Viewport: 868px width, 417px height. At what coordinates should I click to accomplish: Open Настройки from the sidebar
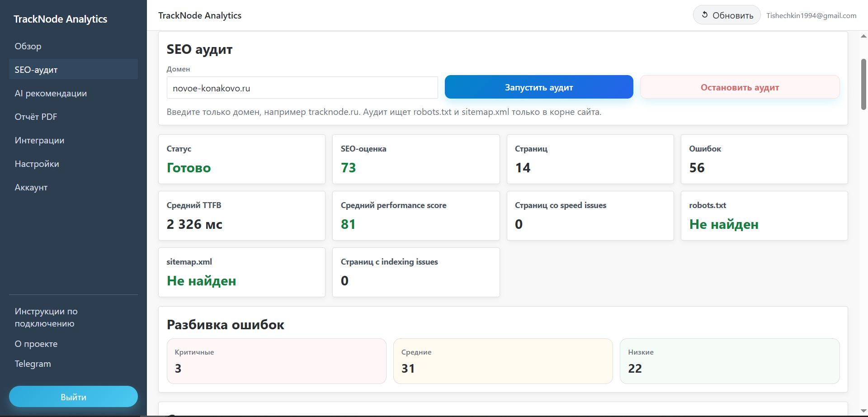click(x=37, y=164)
